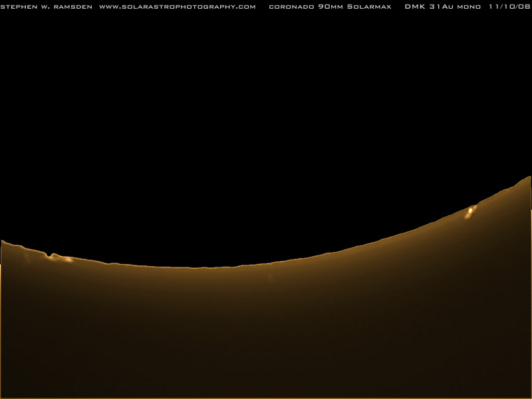Click the small prominence notch on the left limb
This screenshot has width=532, height=399.
tap(51, 255)
